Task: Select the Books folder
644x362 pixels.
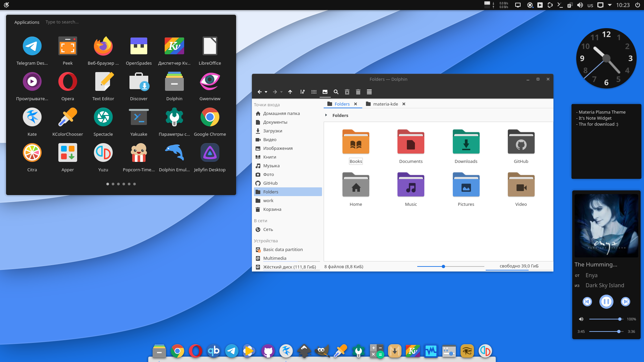Action: (356, 146)
